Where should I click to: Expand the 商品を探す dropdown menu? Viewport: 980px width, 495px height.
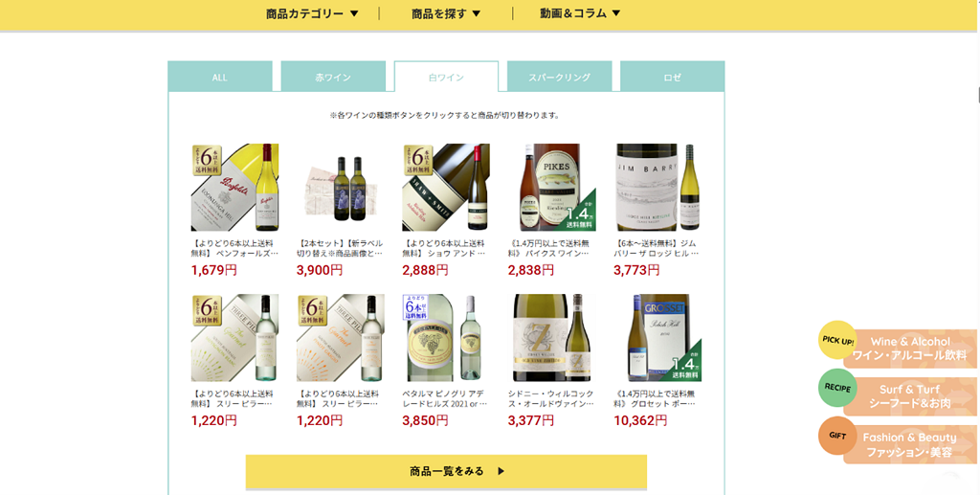pos(446,13)
